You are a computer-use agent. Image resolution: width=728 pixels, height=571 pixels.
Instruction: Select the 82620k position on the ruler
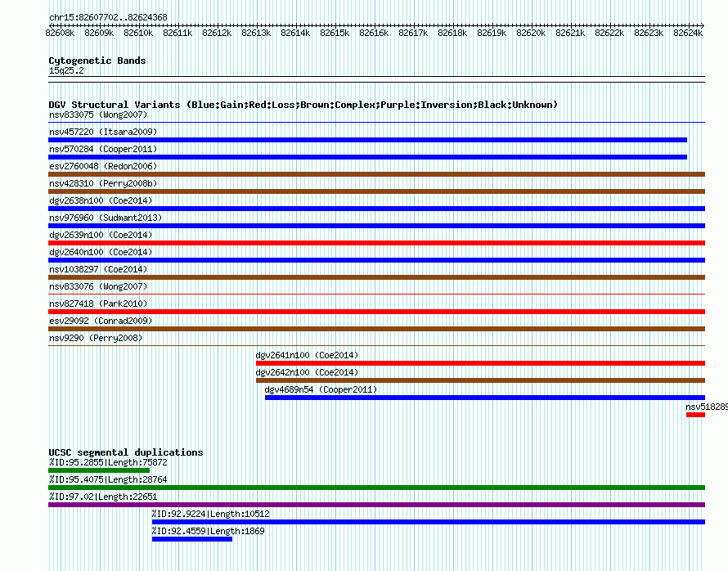coord(531,33)
